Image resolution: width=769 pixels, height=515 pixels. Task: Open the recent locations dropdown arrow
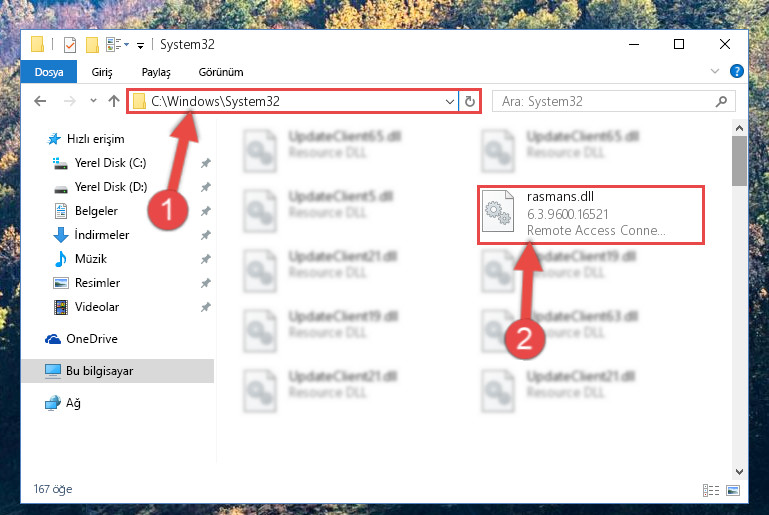[x=93, y=101]
